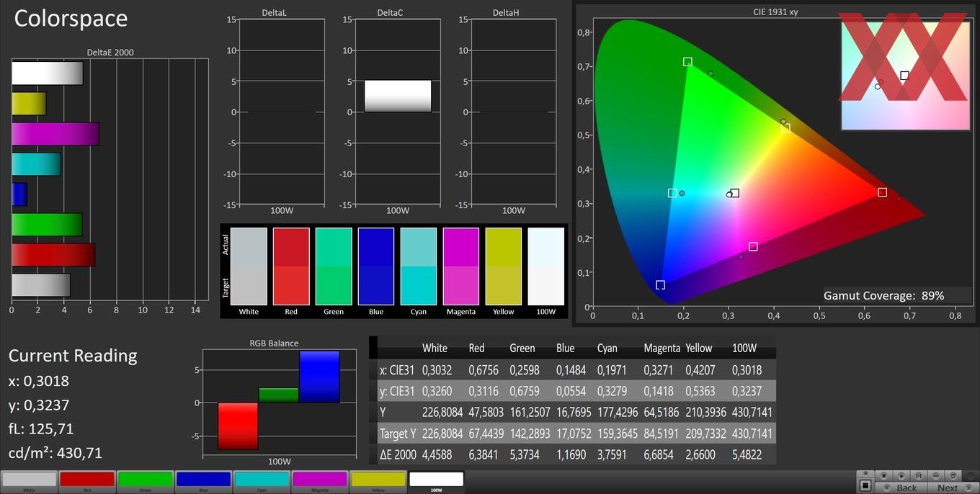980x494 pixels.
Task: Click the stop measurement icon
Action: click(x=884, y=476)
